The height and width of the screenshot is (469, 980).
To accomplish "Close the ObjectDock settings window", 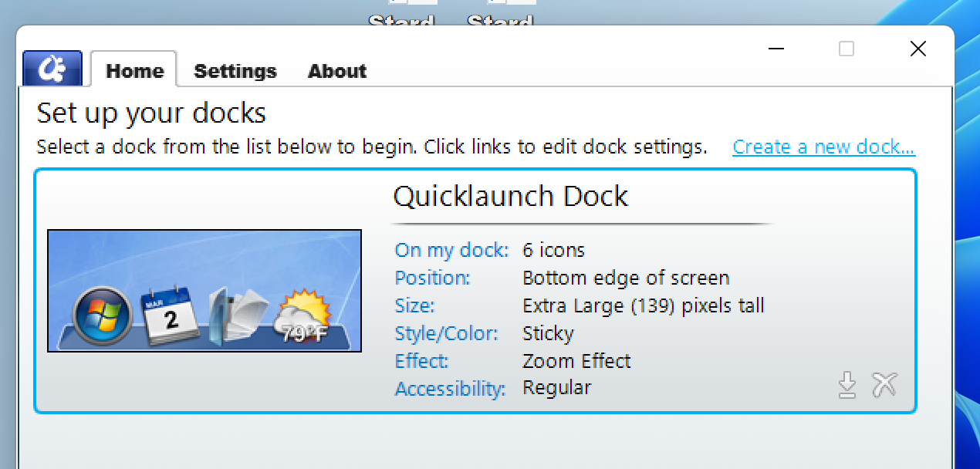I will click(918, 49).
